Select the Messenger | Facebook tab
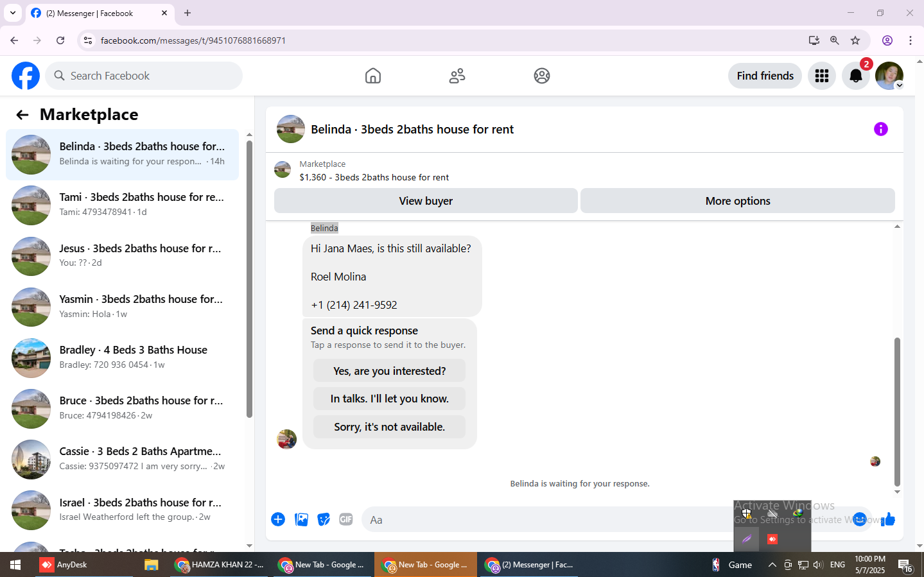This screenshot has width=924, height=577. (x=100, y=13)
